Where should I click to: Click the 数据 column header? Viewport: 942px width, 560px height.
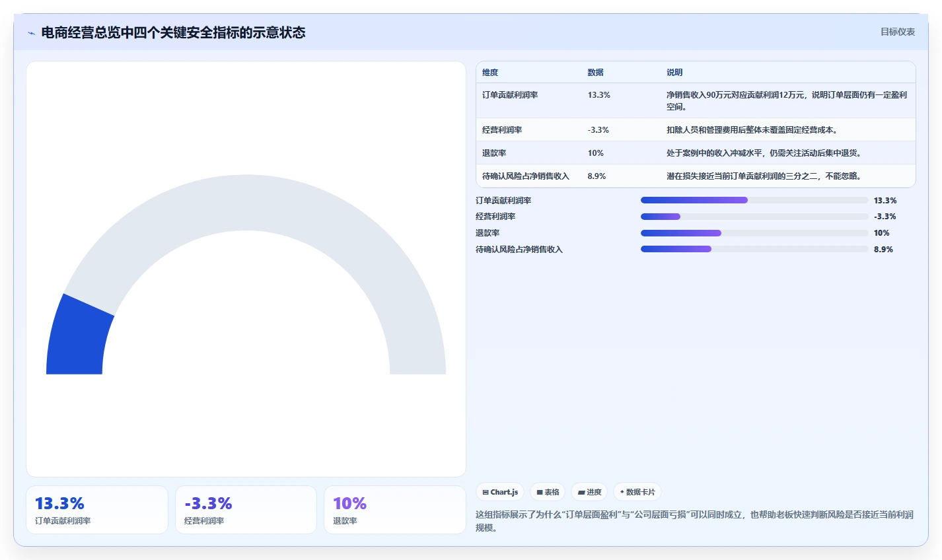click(596, 73)
